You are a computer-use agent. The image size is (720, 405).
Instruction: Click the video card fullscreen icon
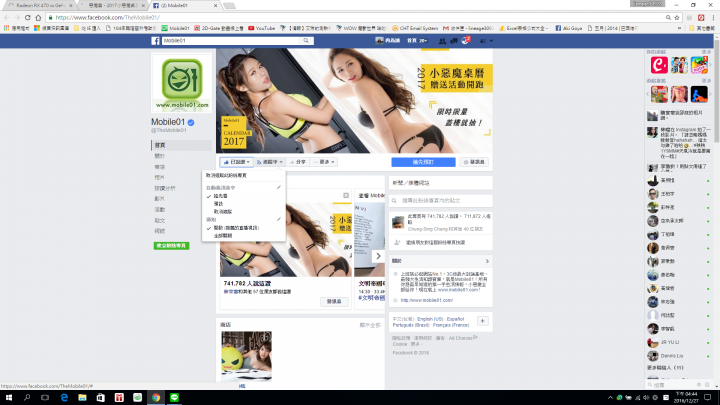pyautogui.click(x=346, y=196)
